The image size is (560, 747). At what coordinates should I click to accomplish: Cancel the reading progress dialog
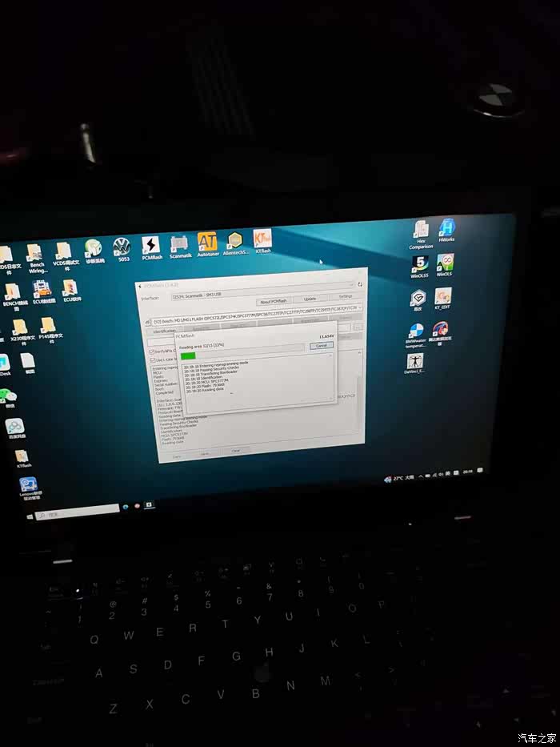(322, 345)
